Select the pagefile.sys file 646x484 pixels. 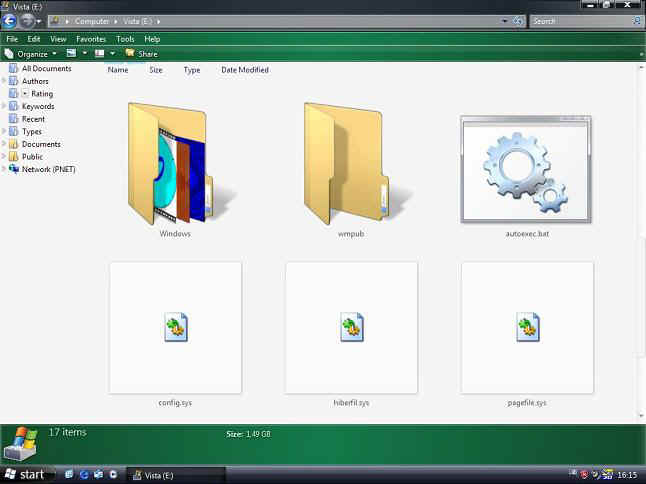click(527, 328)
